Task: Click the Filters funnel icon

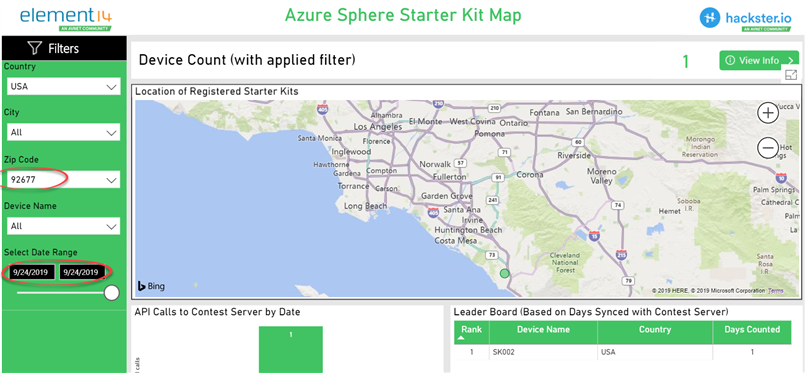Action: pyautogui.click(x=34, y=48)
